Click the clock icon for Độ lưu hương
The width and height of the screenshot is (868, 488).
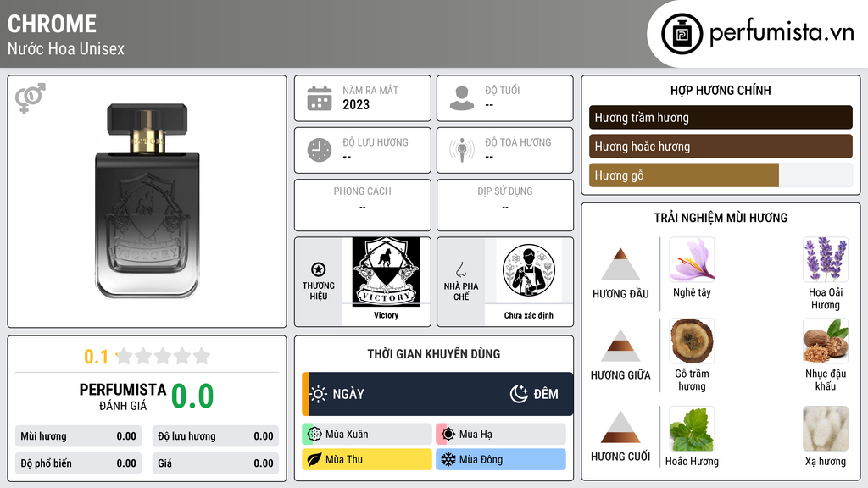coord(320,150)
